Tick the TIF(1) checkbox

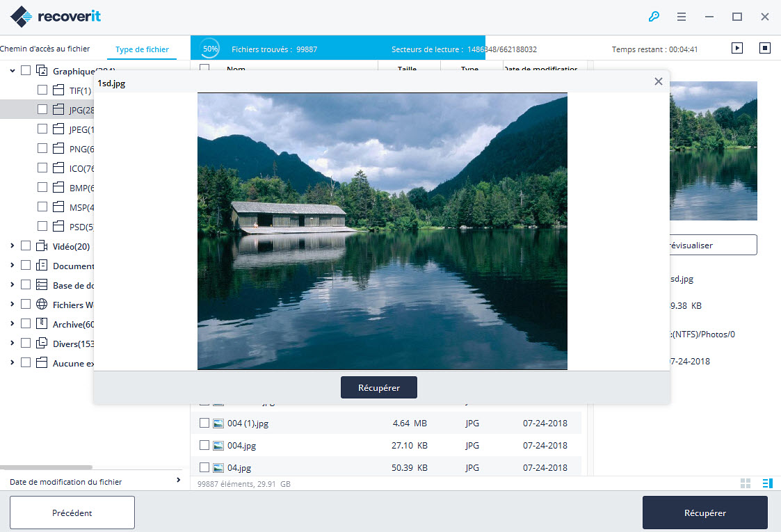pos(42,90)
